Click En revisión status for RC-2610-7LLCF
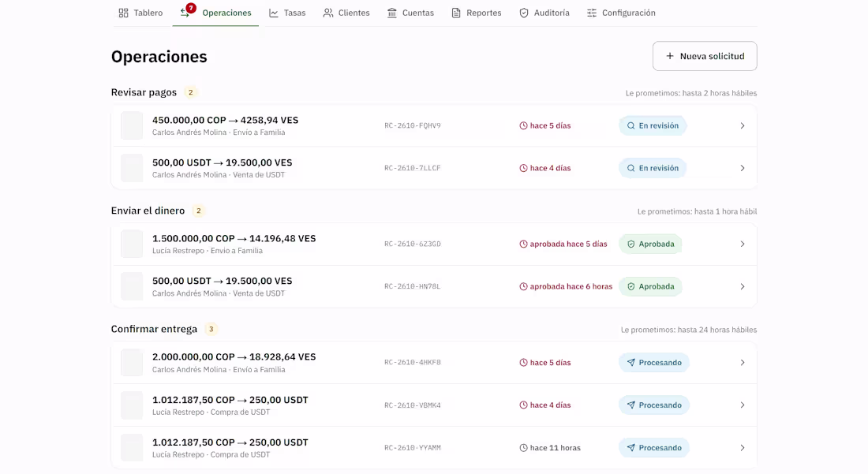Image resolution: width=868 pixels, height=474 pixels. [653, 168]
